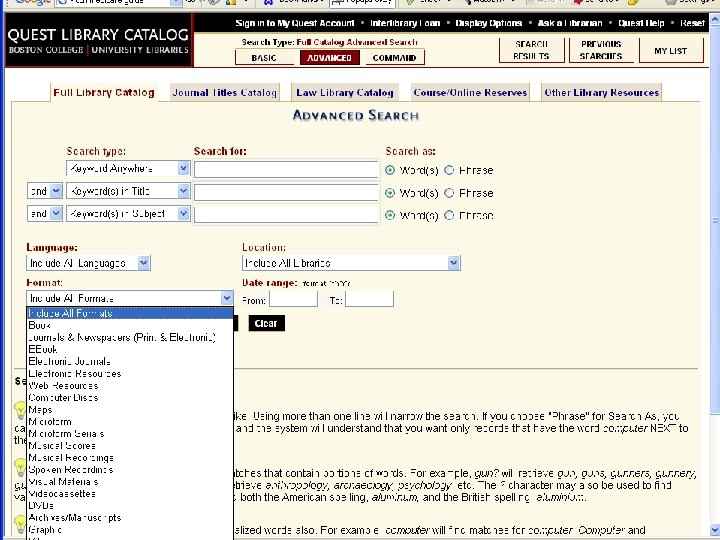Click Ask a Librarian link
Image resolution: width=720 pixels, height=540 pixels.
point(570,23)
